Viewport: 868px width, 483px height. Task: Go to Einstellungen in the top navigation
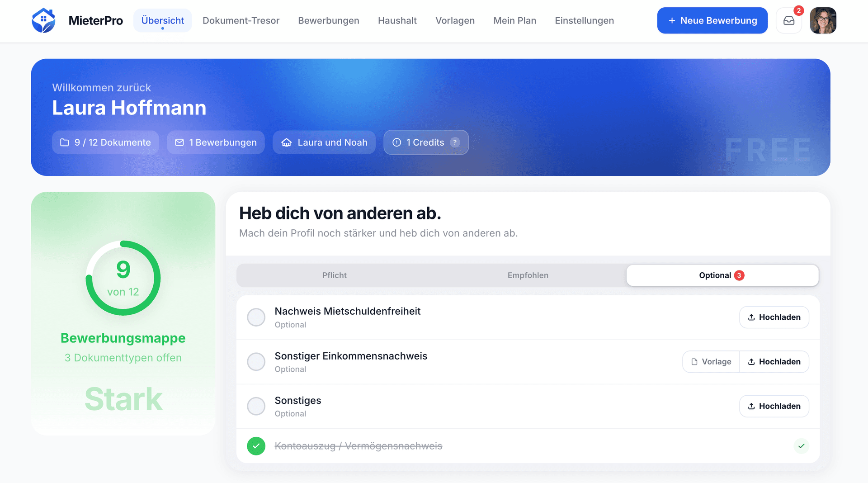point(584,20)
